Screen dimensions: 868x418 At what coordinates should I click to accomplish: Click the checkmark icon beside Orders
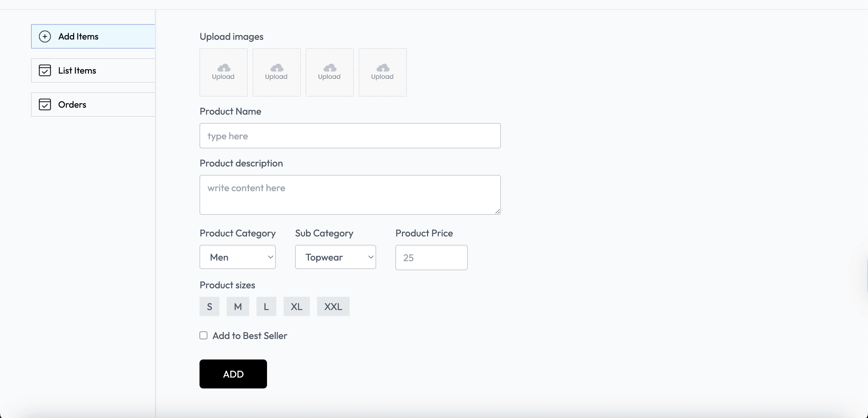(x=45, y=104)
